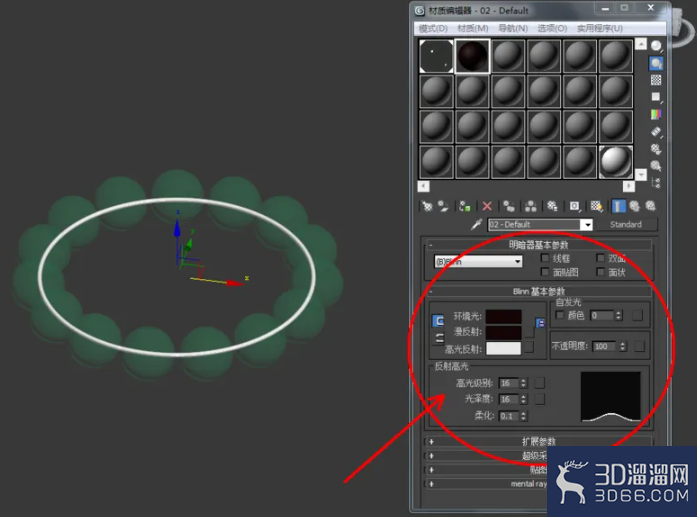Click map button next to 高光反射 swatch
Image resolution: width=697 pixels, height=517 pixels.
[529, 348]
